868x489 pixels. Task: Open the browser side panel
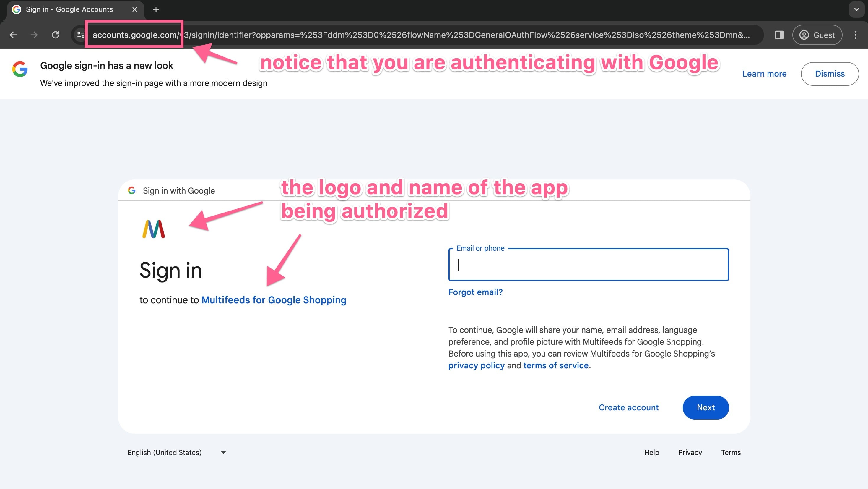[x=779, y=35]
